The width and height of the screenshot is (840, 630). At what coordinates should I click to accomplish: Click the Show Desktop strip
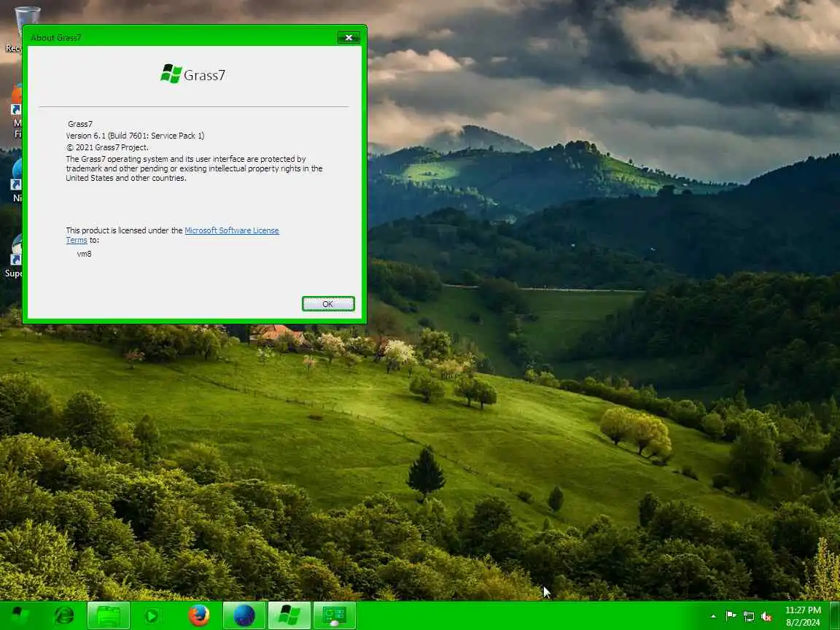click(x=835, y=615)
